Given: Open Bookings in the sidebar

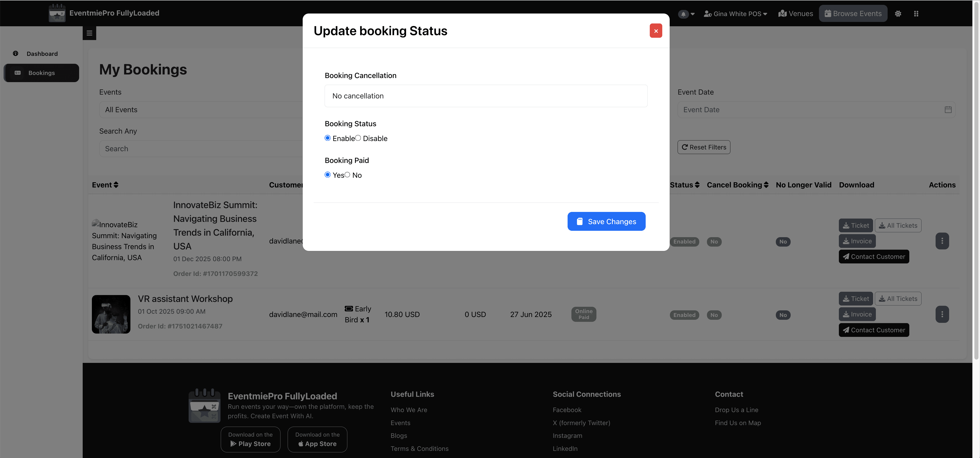Looking at the screenshot, I should [x=41, y=73].
